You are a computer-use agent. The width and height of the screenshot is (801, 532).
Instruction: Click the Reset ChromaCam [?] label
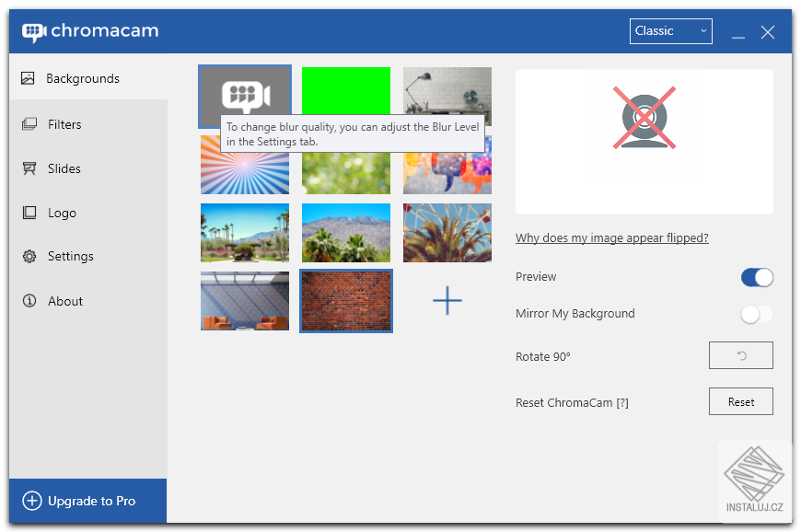pos(572,403)
